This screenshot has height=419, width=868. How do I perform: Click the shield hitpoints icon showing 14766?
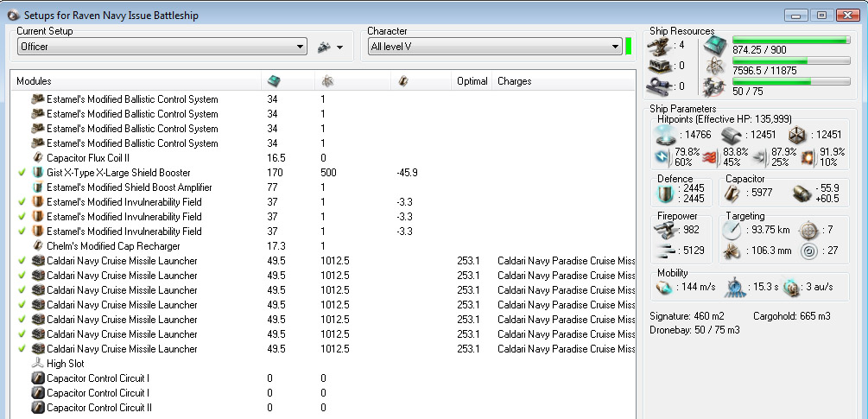click(663, 134)
